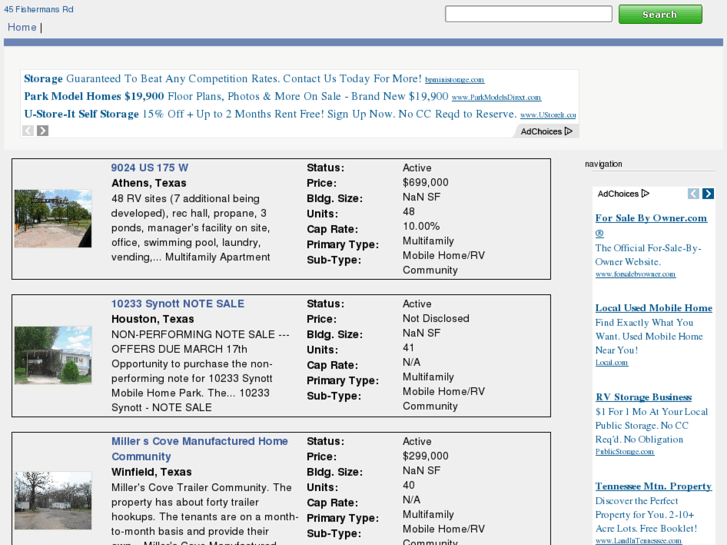Open Miller s Cove Manufactured Home Community listing
Screen dimensions: 727x545
[199, 449]
